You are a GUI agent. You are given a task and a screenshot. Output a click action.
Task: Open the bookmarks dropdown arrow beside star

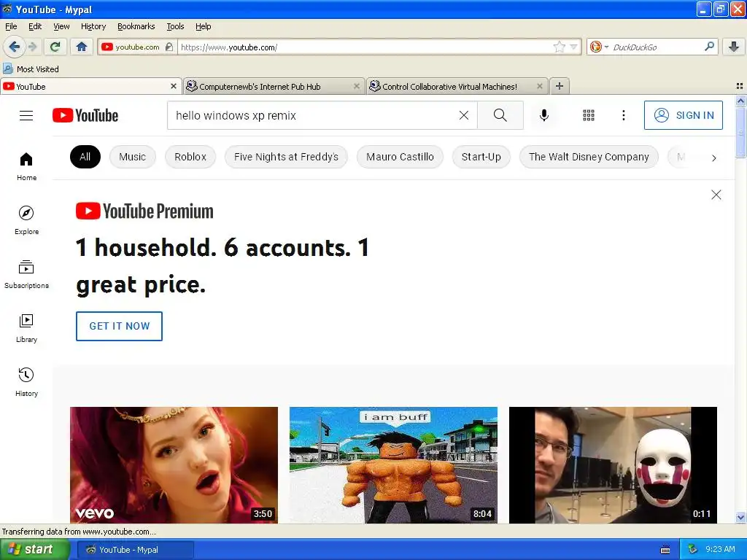tap(573, 47)
